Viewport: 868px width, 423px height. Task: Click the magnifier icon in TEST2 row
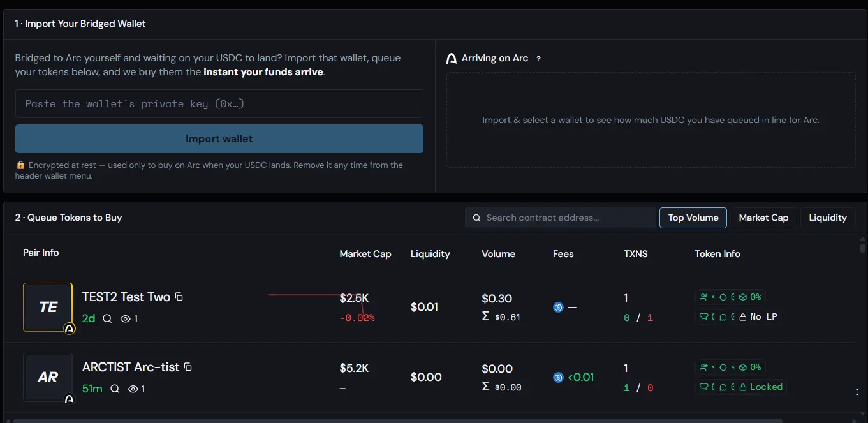(107, 318)
